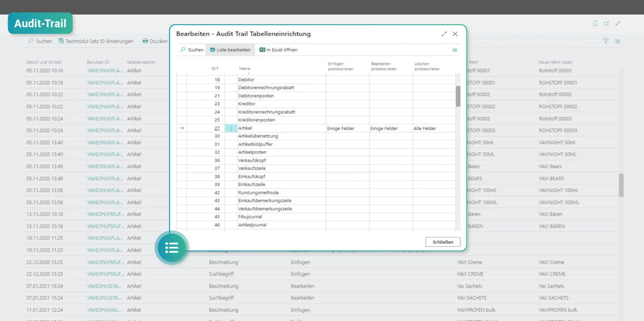The height and width of the screenshot is (321, 644).
Task: Click the open-in-new-window icon at top right
Action: coord(606,23)
